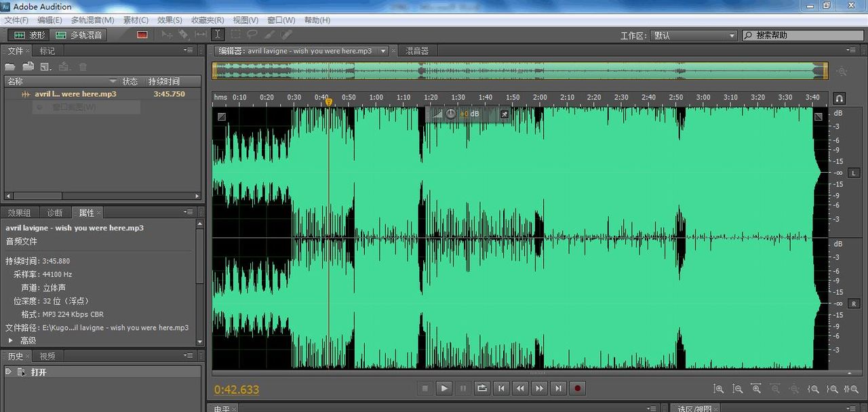Click the 波形 view button

pyautogui.click(x=28, y=35)
